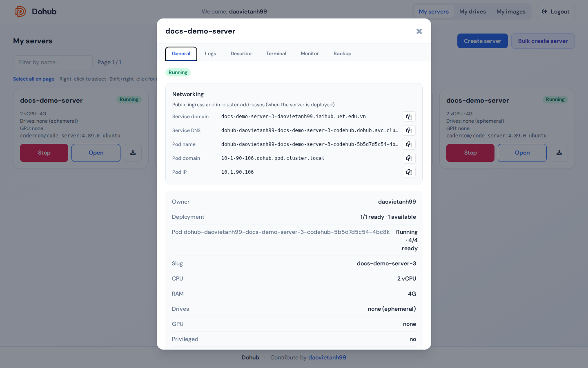Copy the Pod domain value
588x368 pixels.
click(409, 158)
